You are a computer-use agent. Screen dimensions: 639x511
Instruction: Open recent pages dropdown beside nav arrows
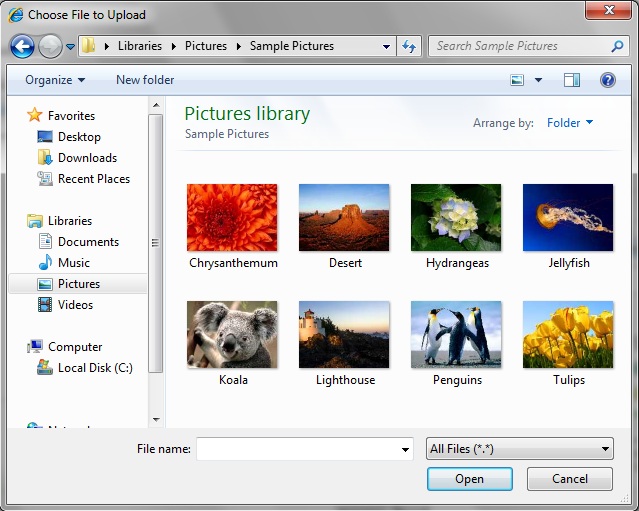pyautogui.click(x=71, y=47)
